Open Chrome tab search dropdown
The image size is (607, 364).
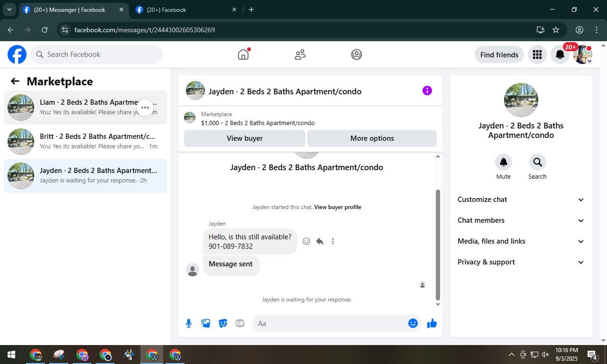tap(9, 9)
